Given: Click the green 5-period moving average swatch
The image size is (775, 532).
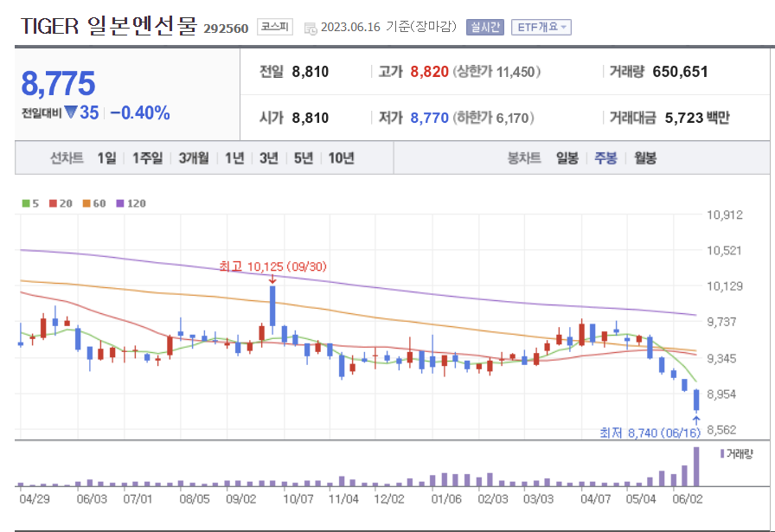Looking at the screenshot, I should coord(26,203).
